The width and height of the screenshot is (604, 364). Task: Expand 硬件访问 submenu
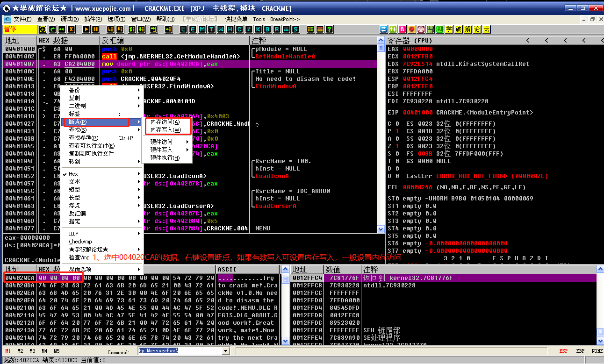pos(161,142)
